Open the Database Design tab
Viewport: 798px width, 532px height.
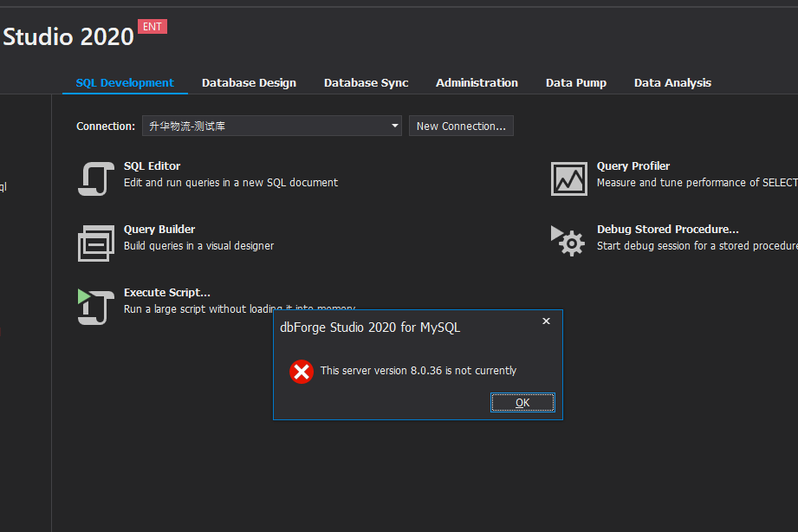pos(249,82)
